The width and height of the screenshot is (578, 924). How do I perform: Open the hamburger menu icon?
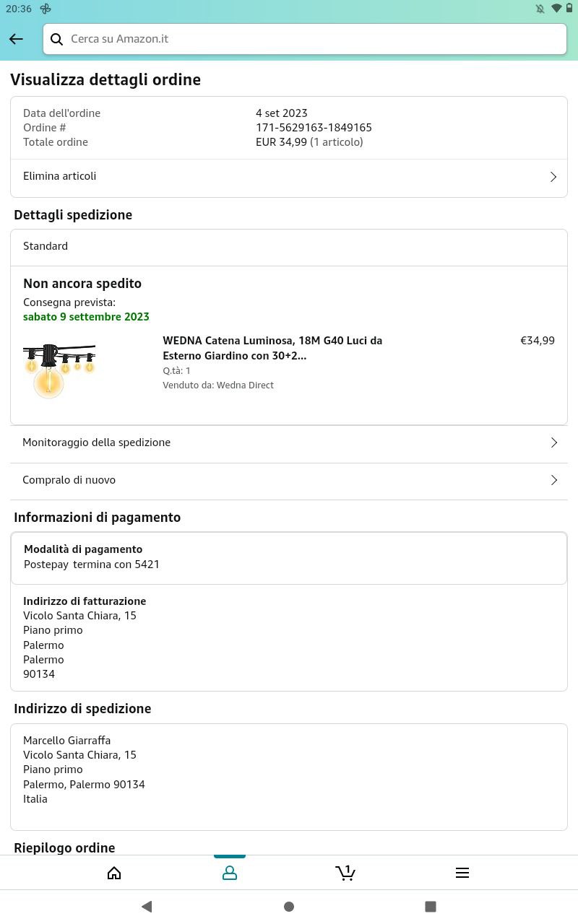462,873
